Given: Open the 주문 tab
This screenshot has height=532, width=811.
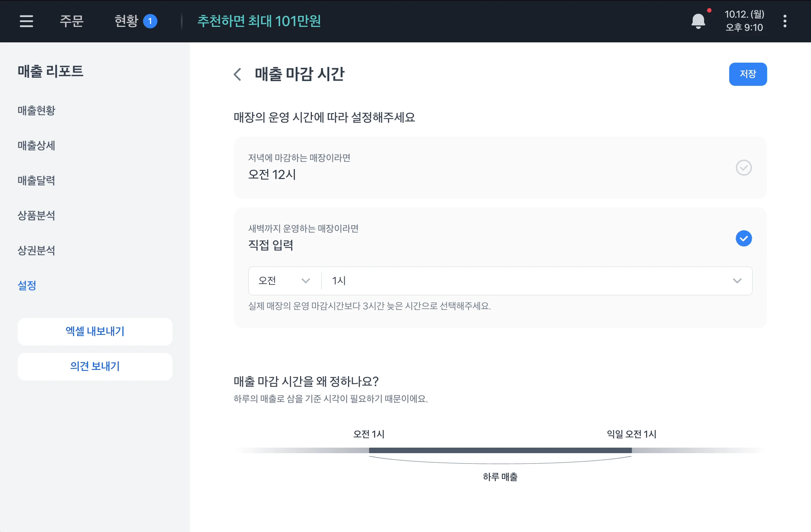Looking at the screenshot, I should click(72, 21).
